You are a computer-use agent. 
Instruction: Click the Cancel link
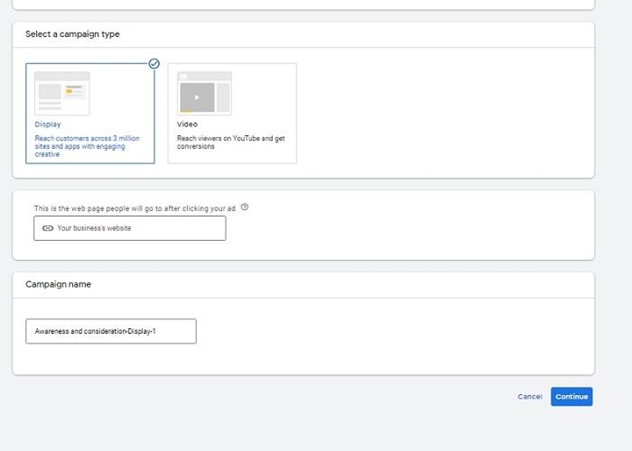(529, 397)
